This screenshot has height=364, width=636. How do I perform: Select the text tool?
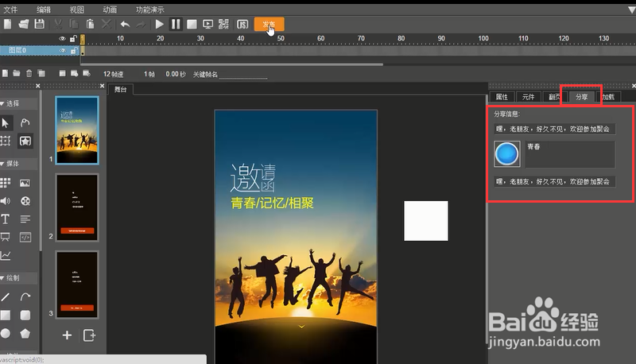[x=6, y=219]
